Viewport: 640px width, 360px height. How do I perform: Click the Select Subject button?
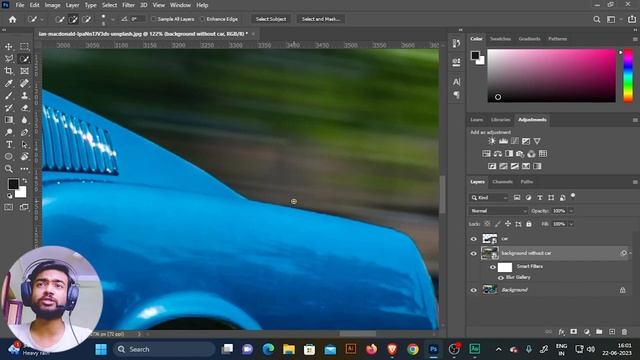pos(271,19)
